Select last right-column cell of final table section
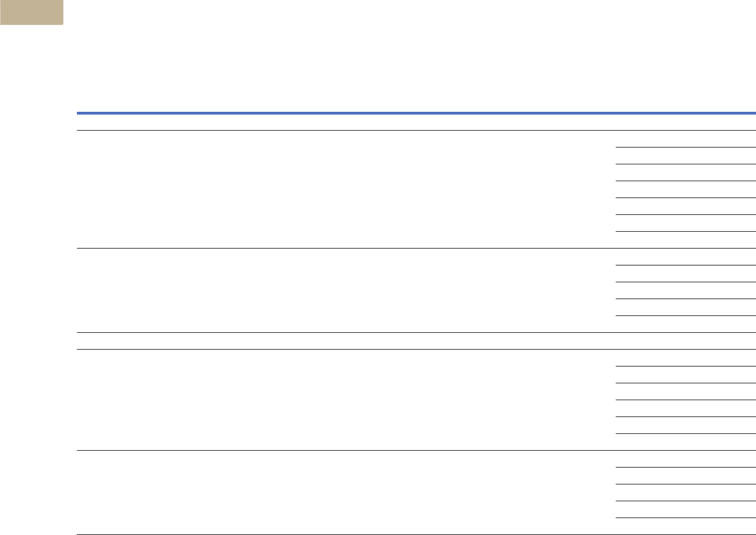Screen dimensions: 756x535 coord(686,526)
